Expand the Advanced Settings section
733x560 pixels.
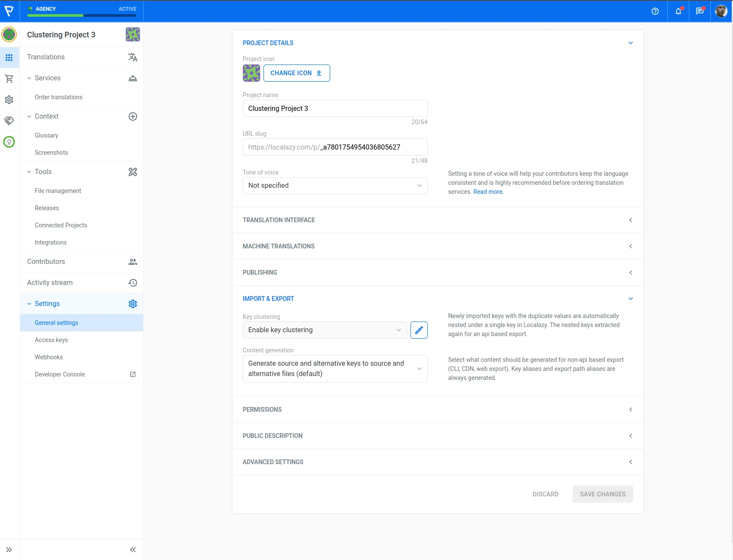[x=438, y=462]
